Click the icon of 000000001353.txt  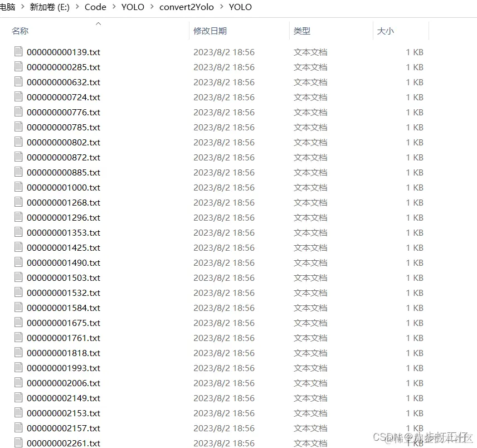pos(18,232)
